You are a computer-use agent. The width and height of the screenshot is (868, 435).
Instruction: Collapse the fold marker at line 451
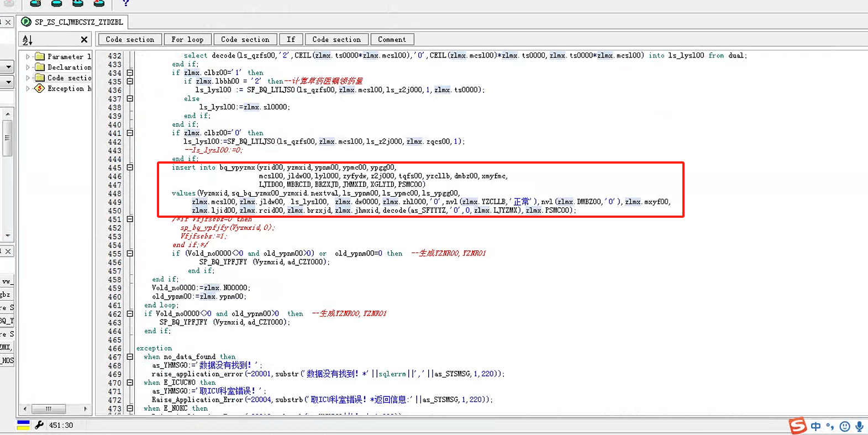pos(130,219)
